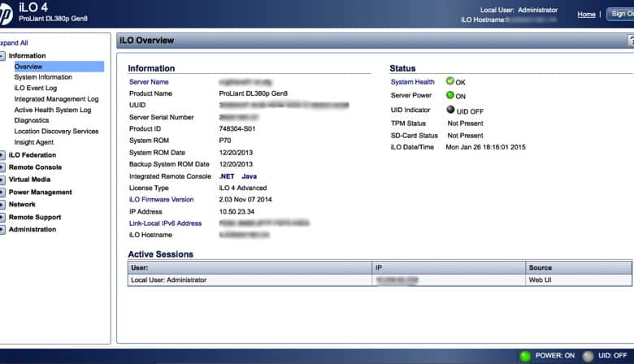The width and height of the screenshot is (634, 364).
Task: Expand the Network section
Action: (x=2, y=205)
